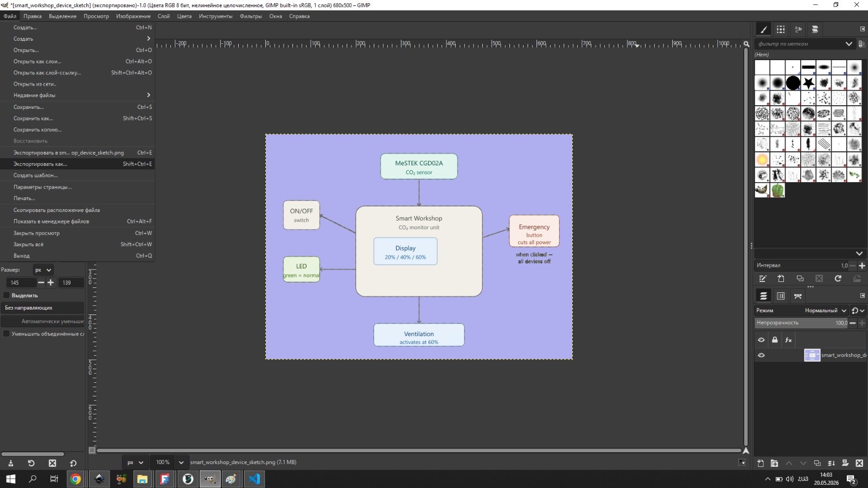Viewport: 868px width, 488px height.
Task: Click the lock column header in layers
Action: pos(775,340)
